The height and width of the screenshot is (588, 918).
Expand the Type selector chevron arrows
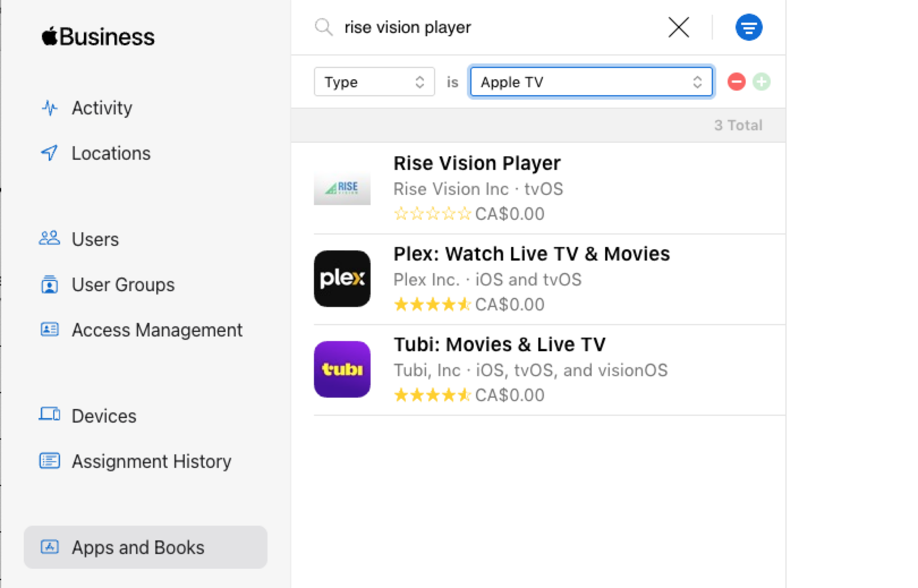point(419,82)
